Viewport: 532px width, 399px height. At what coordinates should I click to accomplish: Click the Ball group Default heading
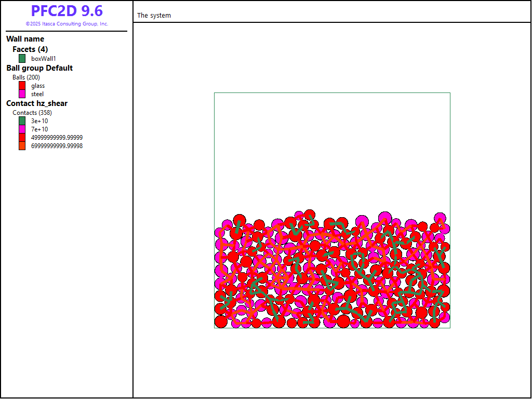tap(39, 68)
